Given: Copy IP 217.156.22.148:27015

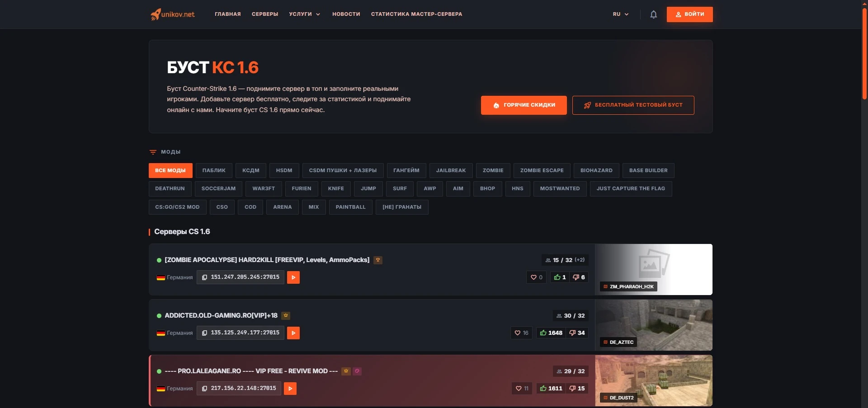Looking at the screenshot, I should (239, 389).
